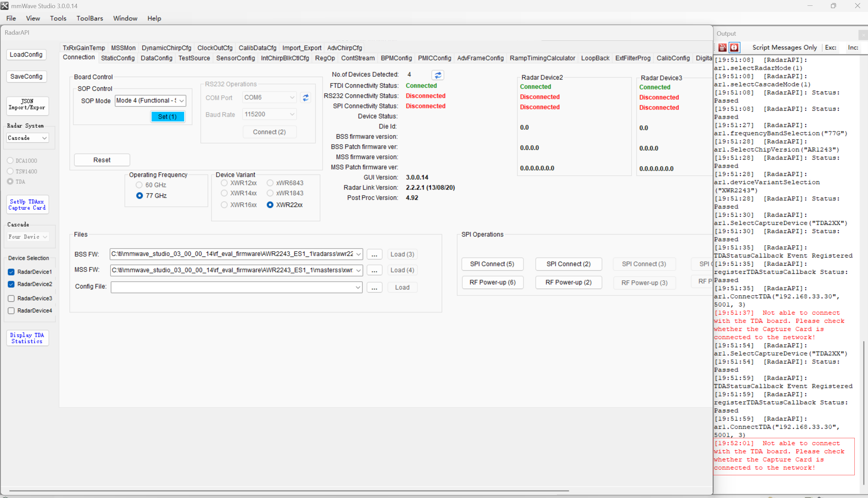The height and width of the screenshot is (498, 868).
Task: Open the Config File combo box
Action: pos(358,287)
